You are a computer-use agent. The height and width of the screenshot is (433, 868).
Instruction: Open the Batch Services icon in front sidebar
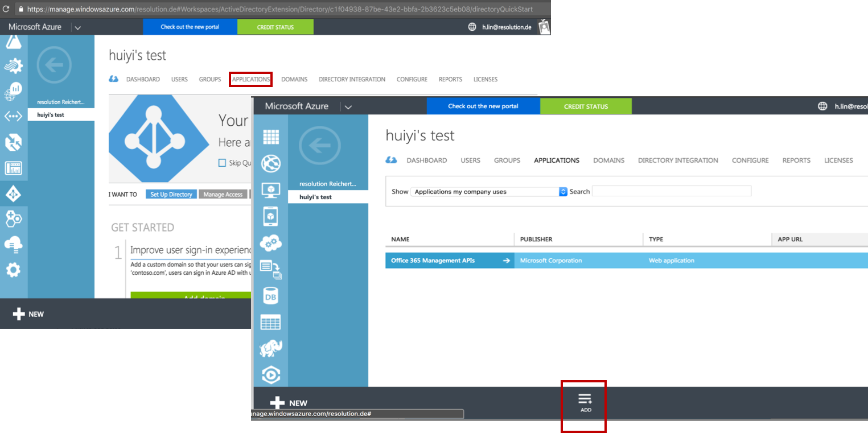click(x=271, y=269)
